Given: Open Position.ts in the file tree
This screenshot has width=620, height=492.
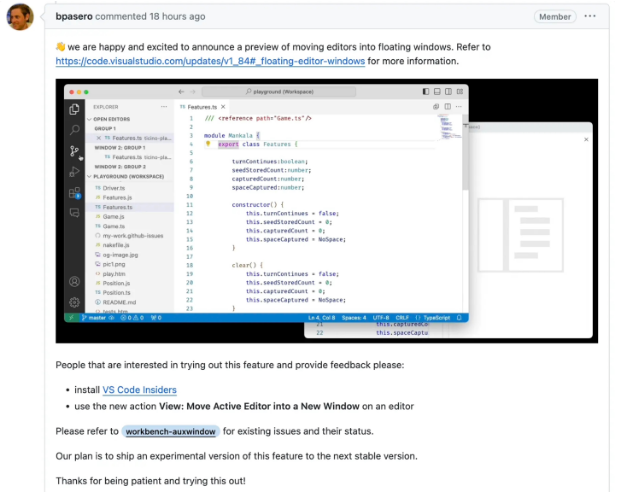Looking at the screenshot, I should (x=116, y=293).
